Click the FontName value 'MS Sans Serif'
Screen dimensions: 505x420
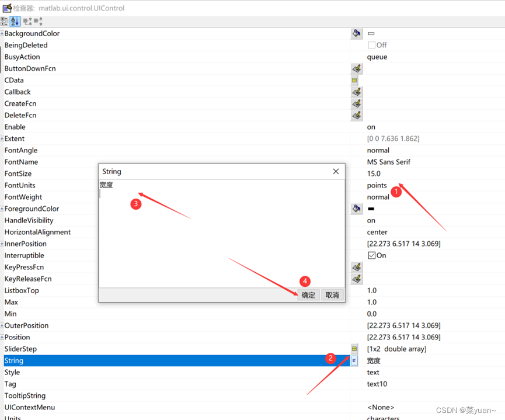(389, 162)
